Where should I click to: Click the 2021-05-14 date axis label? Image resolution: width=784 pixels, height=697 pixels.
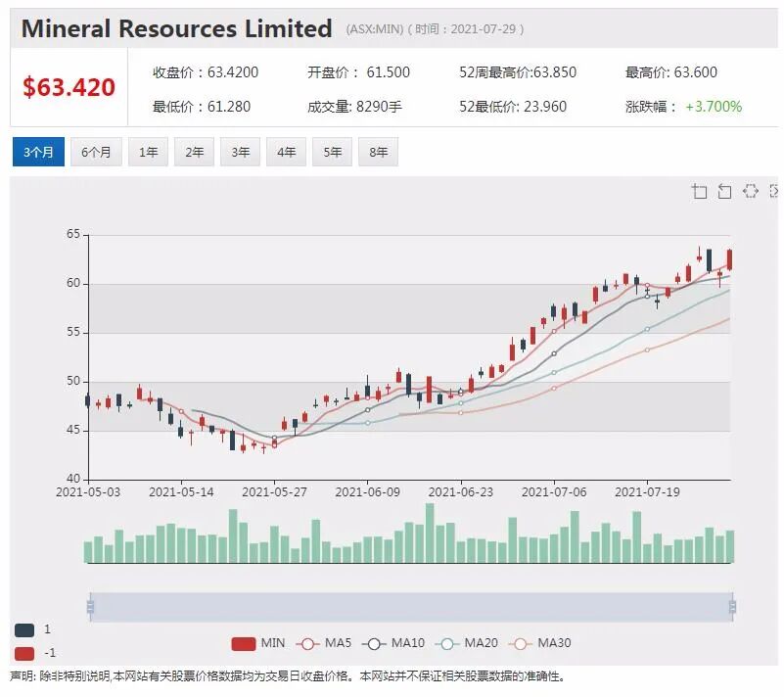coord(181,492)
